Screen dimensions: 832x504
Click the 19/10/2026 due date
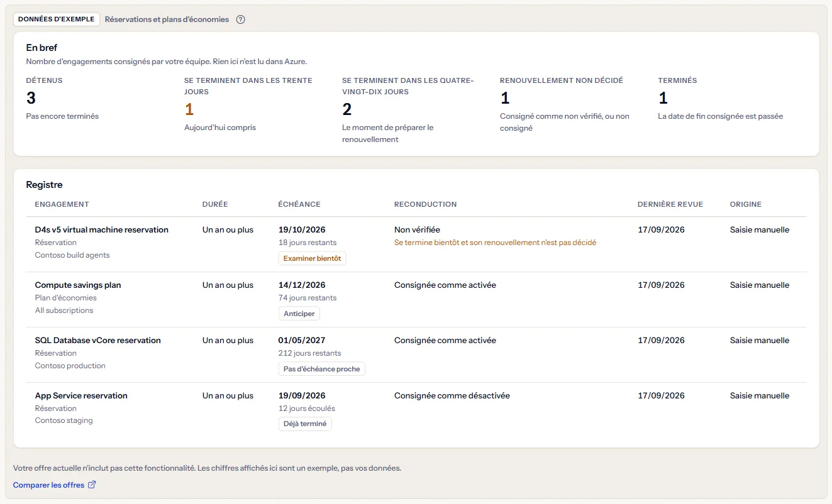[x=302, y=230]
